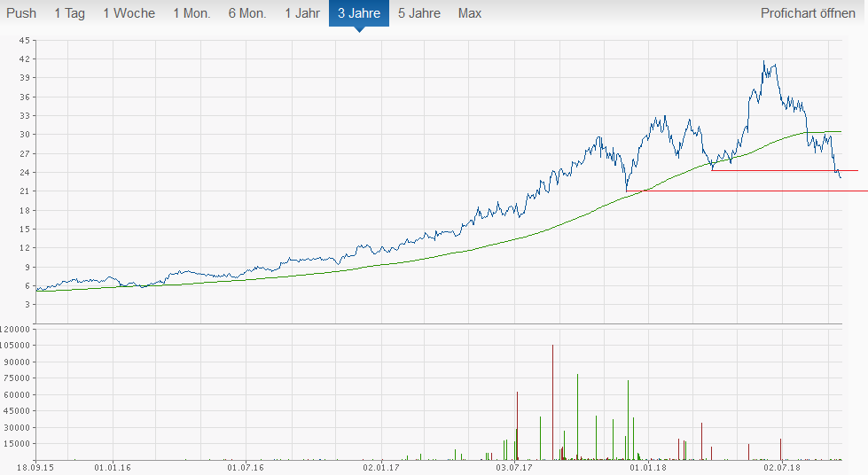The width and height of the screenshot is (868, 475).
Task: Click the 21 price axis label
Action: pos(24,191)
